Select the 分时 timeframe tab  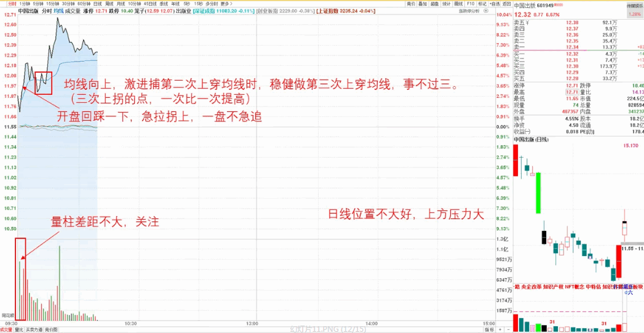point(12,4)
